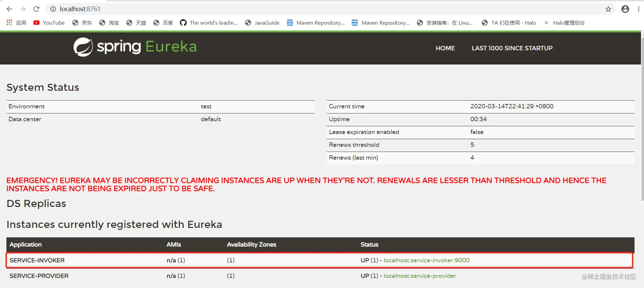The width and height of the screenshot is (644, 288).
Task: Click the Uptime label
Action: point(339,119)
